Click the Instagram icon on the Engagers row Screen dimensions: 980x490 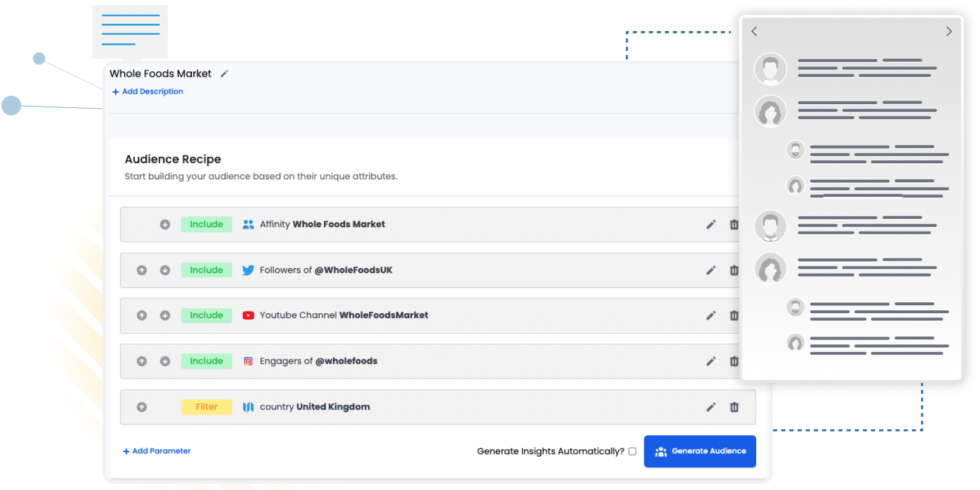pos(248,361)
